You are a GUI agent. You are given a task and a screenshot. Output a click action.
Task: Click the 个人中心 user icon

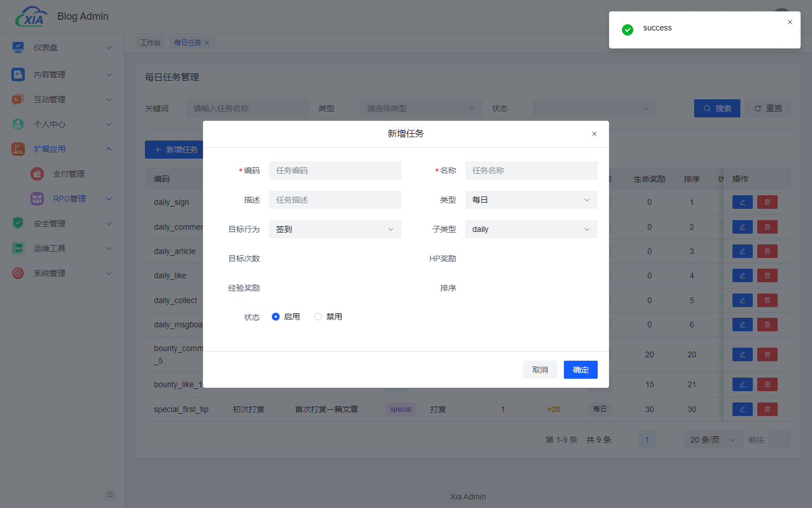coord(18,124)
